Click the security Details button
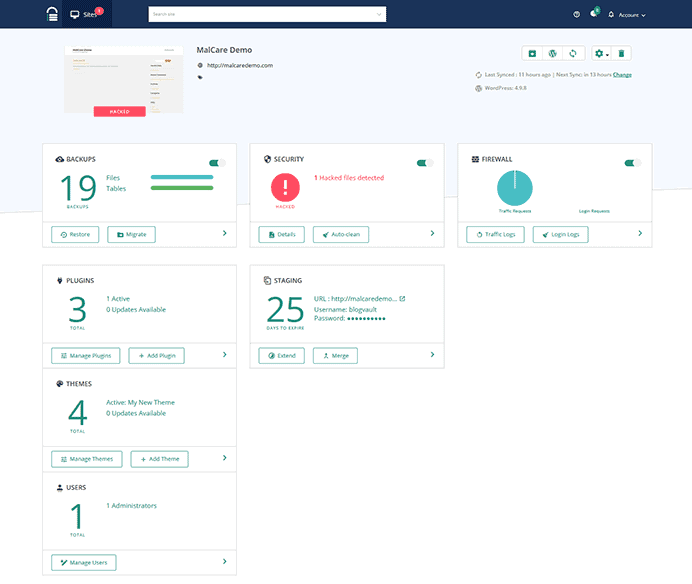This screenshot has width=692, height=584. pos(282,234)
